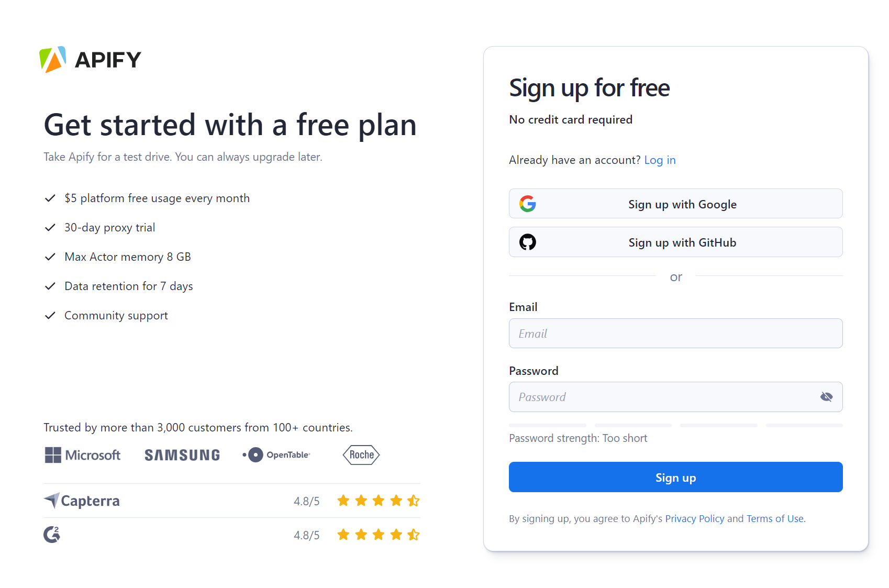889x588 pixels.
Task: Click the G2 rating icon
Action: [x=52, y=534]
